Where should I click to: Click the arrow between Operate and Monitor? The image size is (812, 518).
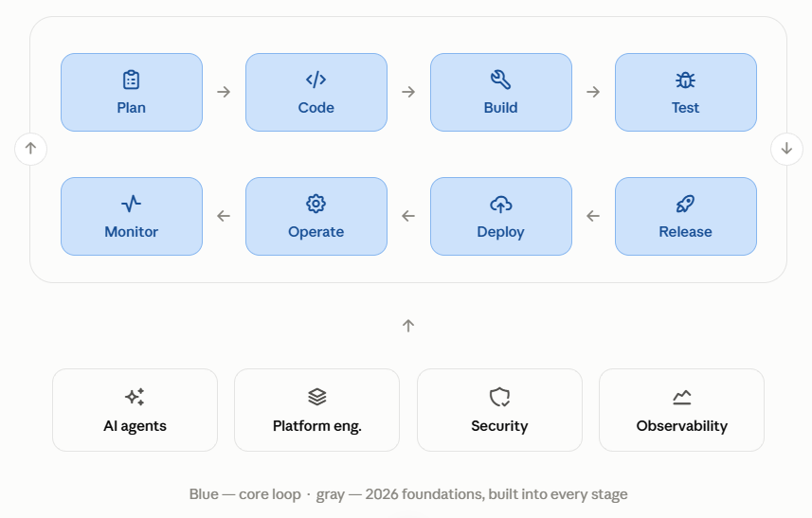click(x=224, y=216)
